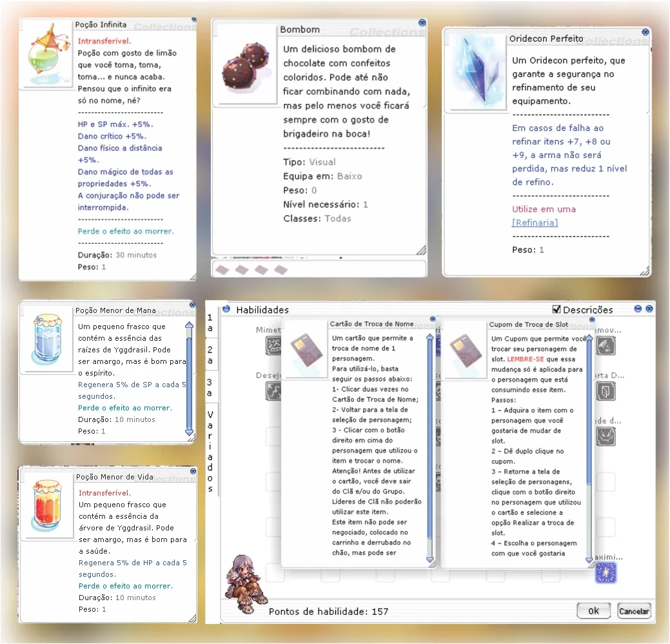Click 'Tipo: Visual' in Bombom window
Screen dimensions: 670x644
[310, 162]
